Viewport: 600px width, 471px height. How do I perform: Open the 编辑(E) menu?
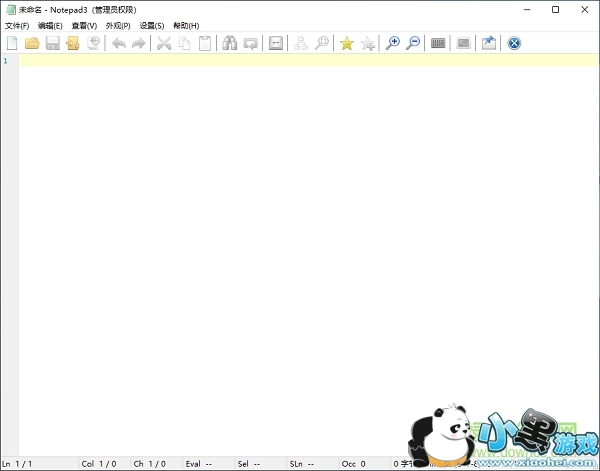coord(50,25)
